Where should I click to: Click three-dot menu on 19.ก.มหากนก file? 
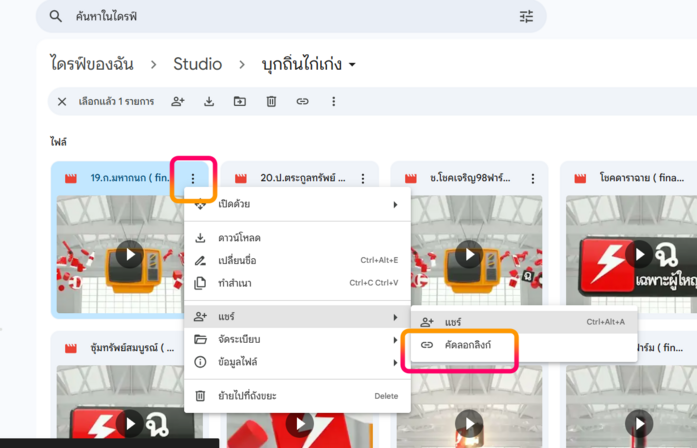[x=193, y=179]
